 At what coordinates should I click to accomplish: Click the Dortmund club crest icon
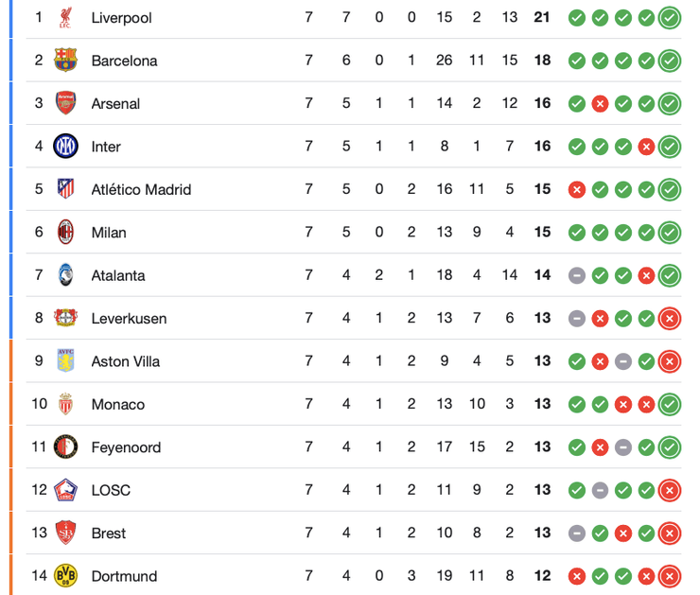[x=65, y=576]
